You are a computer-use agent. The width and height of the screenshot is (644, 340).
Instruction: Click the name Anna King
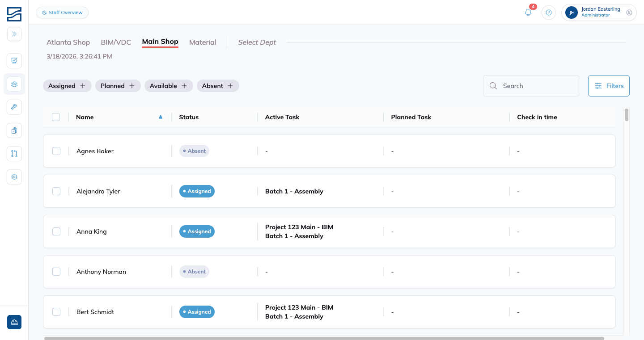(x=92, y=231)
